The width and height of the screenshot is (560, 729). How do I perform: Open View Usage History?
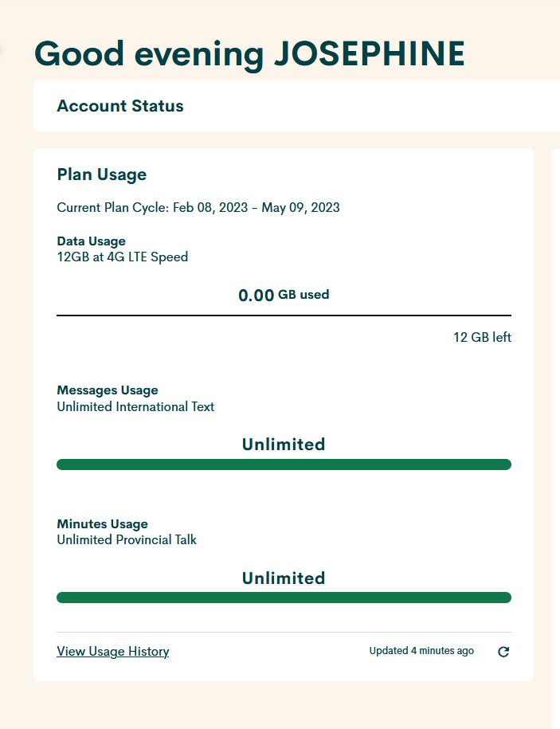(112, 652)
